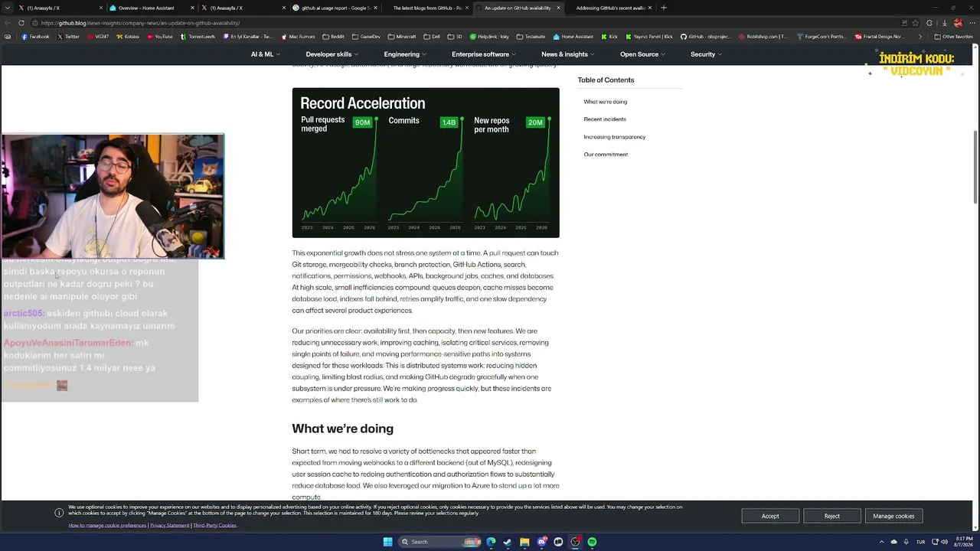Open the VG247 bookmark
This screenshot has width=980, height=551.
(99, 37)
